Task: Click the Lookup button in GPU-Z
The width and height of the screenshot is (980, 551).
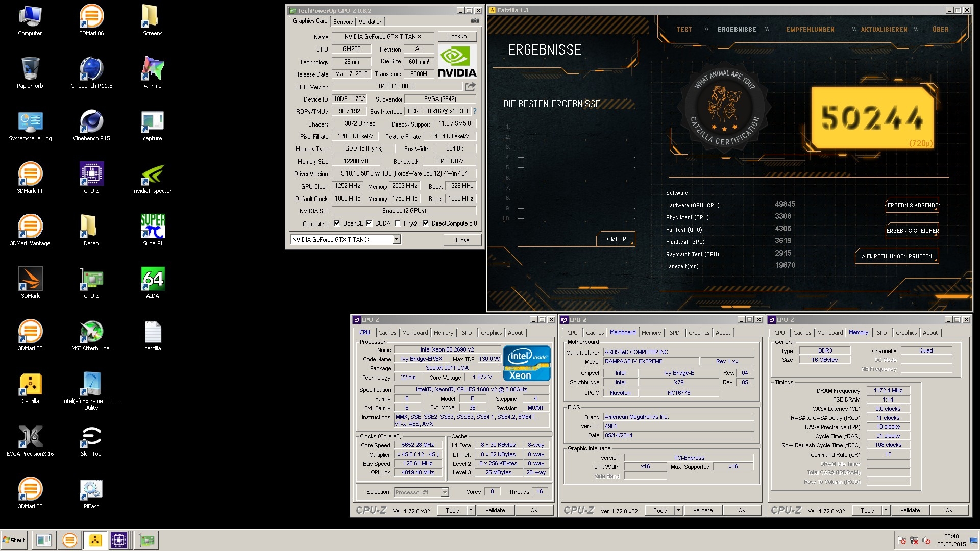Action: [x=457, y=36]
